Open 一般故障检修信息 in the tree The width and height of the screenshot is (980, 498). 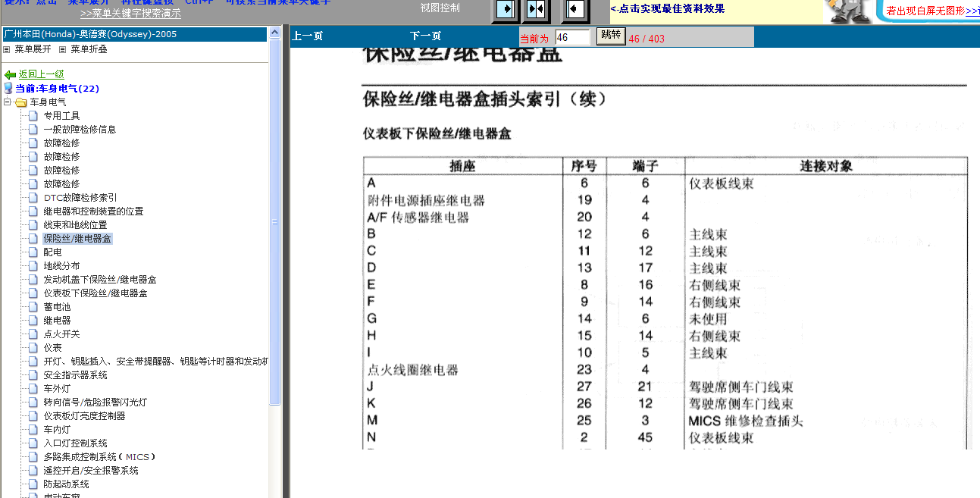click(x=80, y=130)
